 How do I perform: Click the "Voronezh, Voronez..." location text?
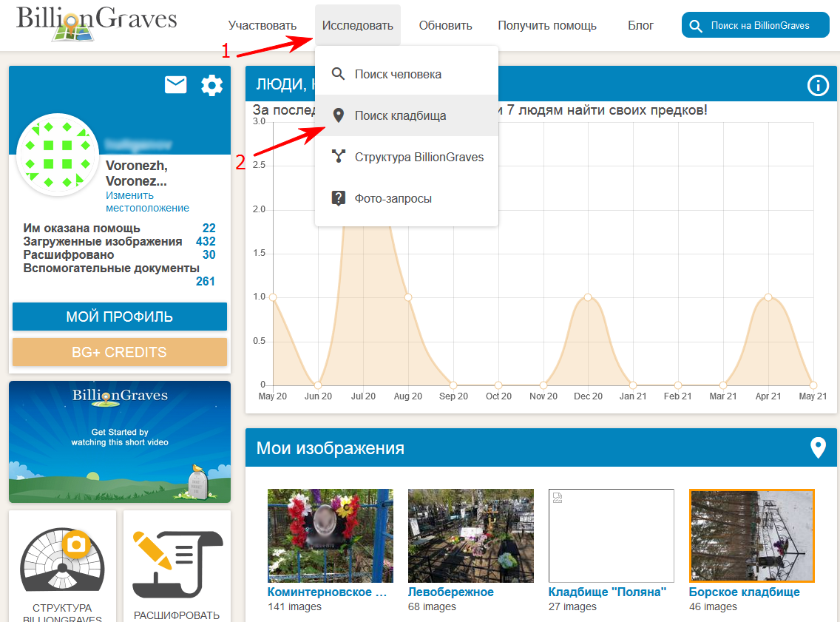pos(137,173)
